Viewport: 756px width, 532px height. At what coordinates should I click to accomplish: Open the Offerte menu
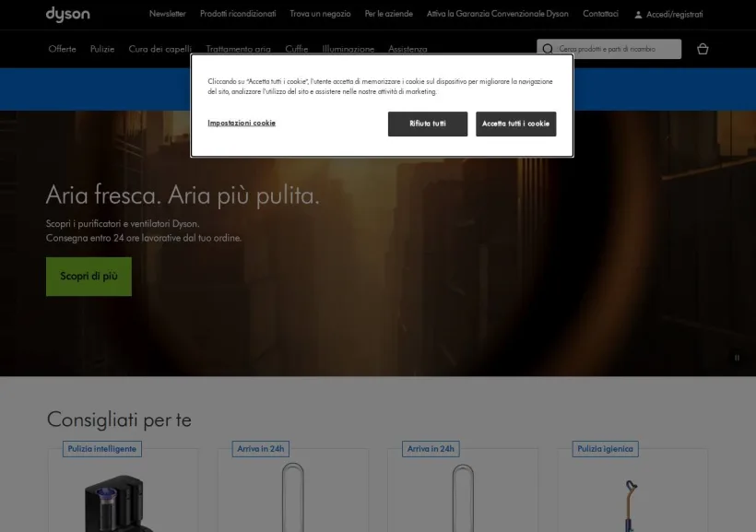coord(62,49)
